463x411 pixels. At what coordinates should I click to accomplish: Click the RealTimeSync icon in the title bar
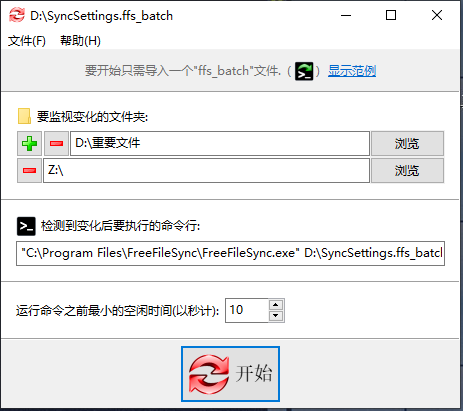(x=17, y=15)
